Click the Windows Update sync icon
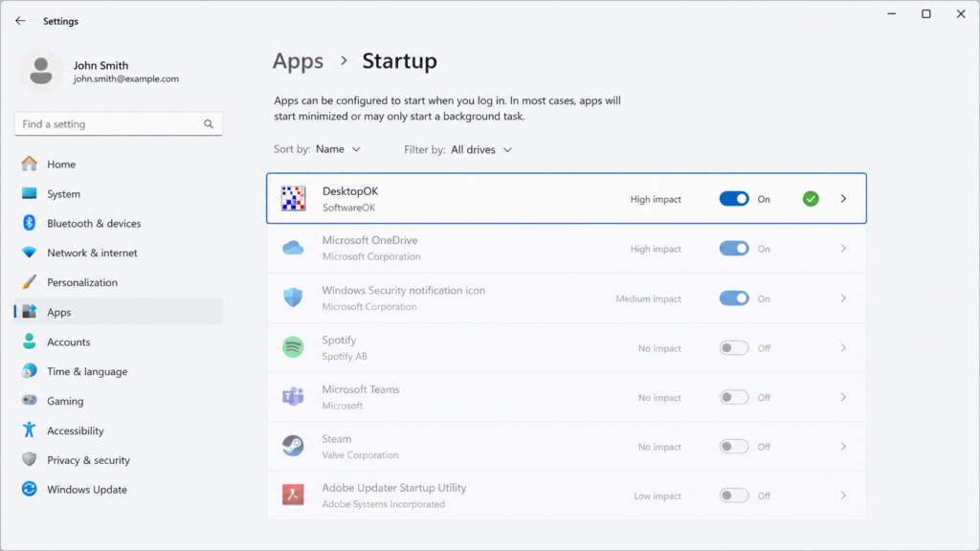 [x=30, y=489]
